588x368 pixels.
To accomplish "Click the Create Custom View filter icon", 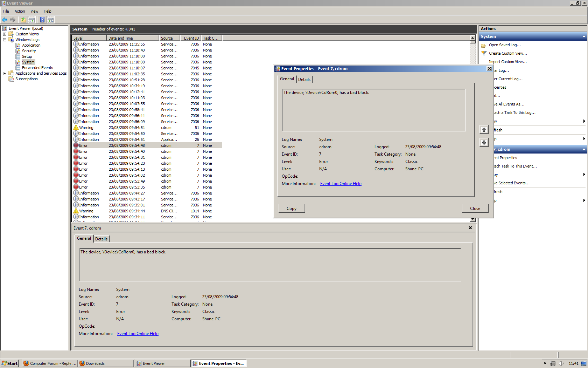I will (x=484, y=53).
